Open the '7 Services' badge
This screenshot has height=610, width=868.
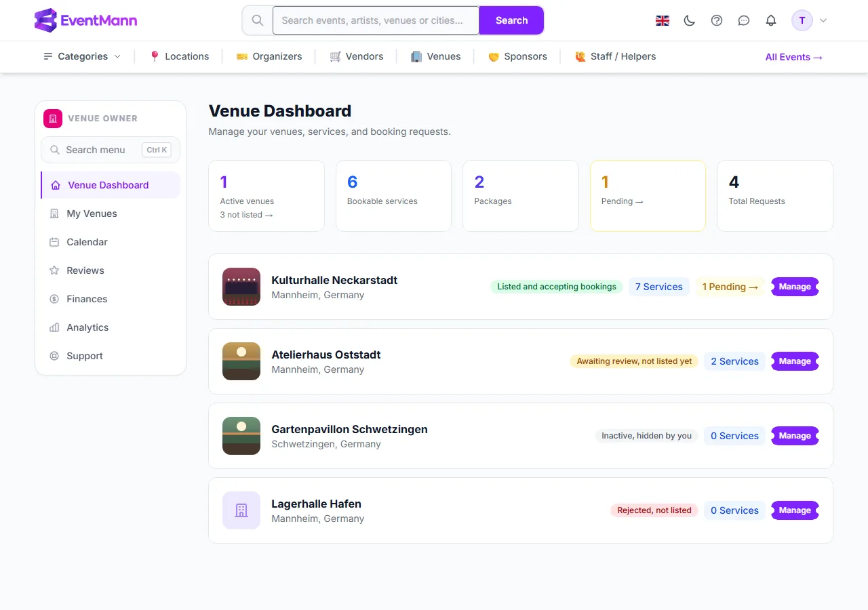tap(658, 287)
